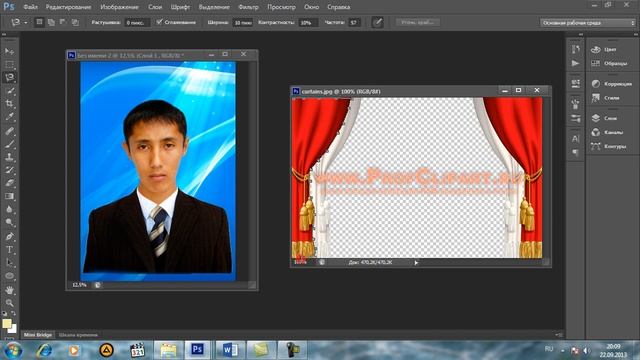Select the Ellipse shape tool
The image size is (640, 360).
tap(9, 276)
